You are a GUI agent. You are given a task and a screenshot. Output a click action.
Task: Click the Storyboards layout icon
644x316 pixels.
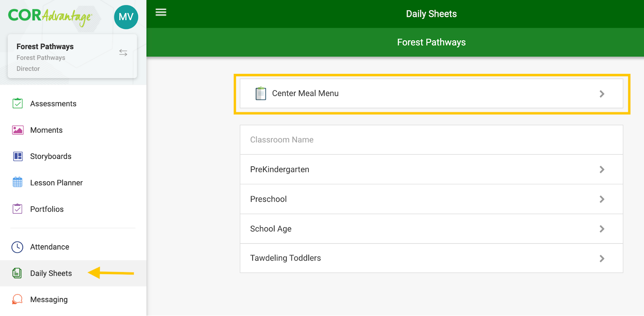(18, 156)
